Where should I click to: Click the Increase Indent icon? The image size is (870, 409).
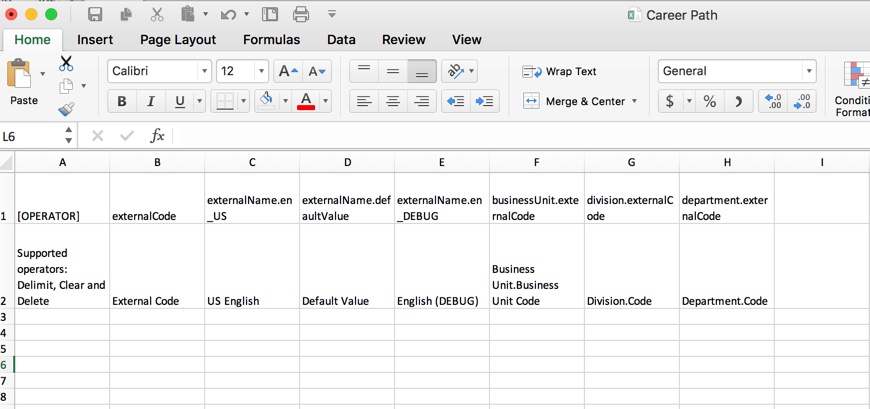point(485,101)
